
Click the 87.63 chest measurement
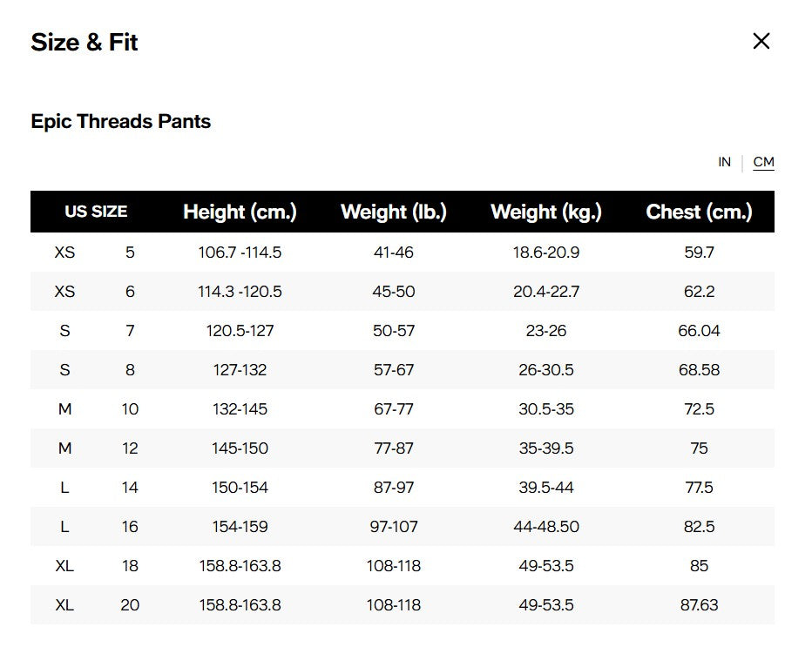pyautogui.click(x=699, y=605)
